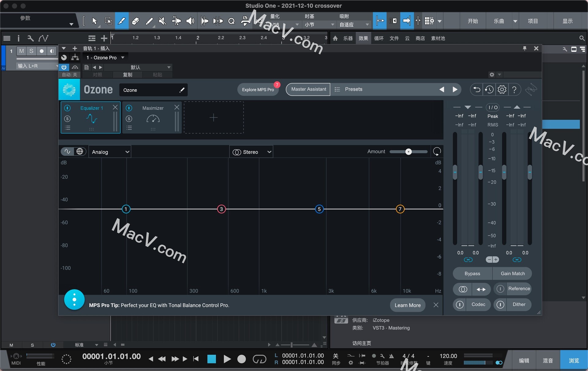Solo track 1 with S button
This screenshot has height=371, width=588.
coord(31,51)
